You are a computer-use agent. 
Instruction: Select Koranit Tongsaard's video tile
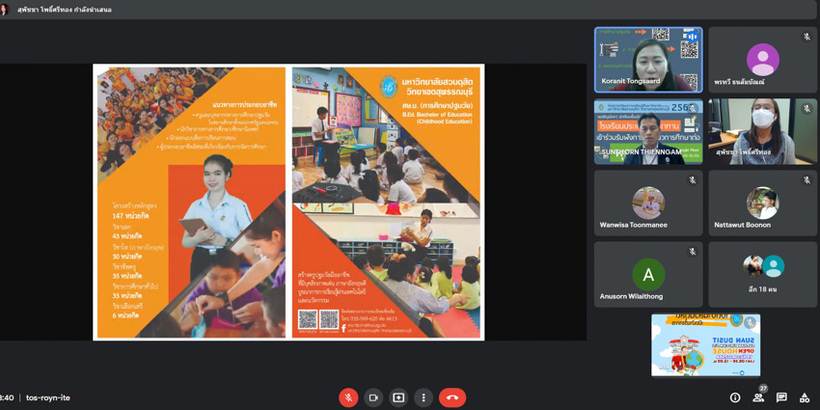[648, 59]
